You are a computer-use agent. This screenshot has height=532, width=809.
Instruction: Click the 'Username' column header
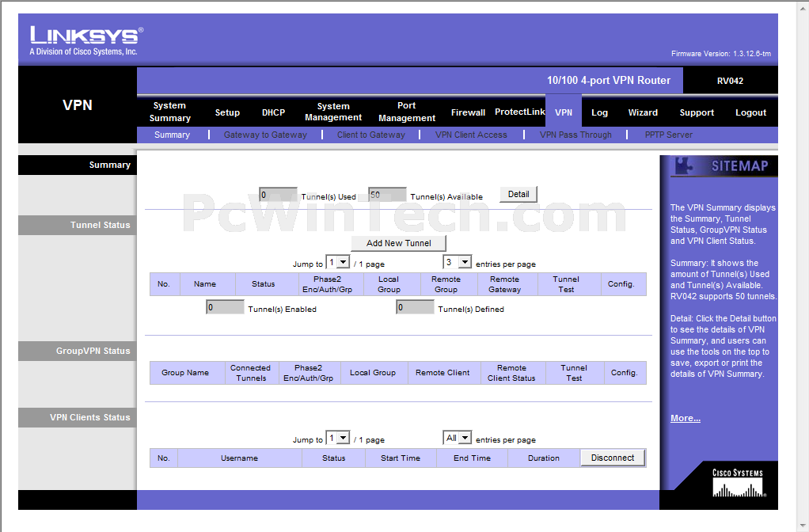[x=239, y=458]
